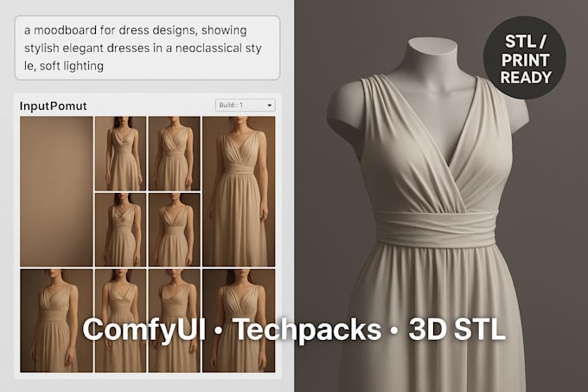Select the blank beige thumbnail in the grid
Screen dimensions: 588x392
(56, 191)
